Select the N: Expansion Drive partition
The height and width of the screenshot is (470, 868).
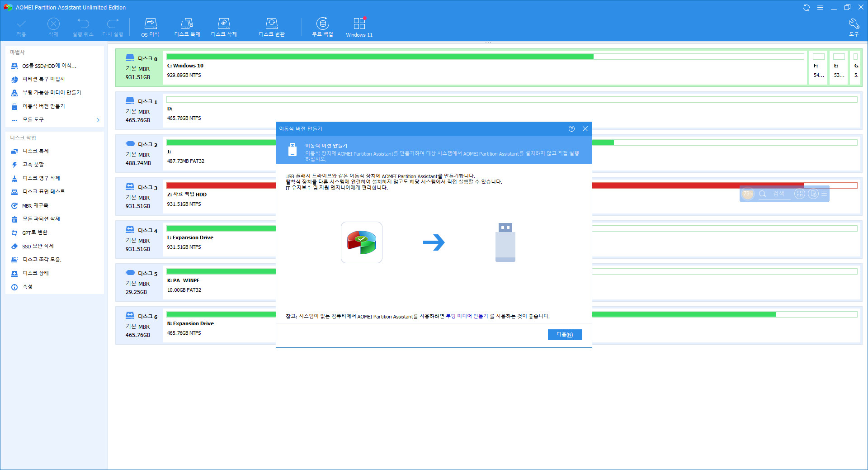[x=220, y=325]
